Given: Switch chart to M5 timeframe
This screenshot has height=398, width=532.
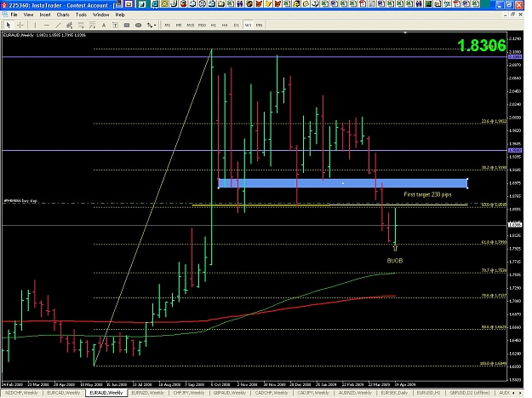Looking at the screenshot, I should 179,25.
